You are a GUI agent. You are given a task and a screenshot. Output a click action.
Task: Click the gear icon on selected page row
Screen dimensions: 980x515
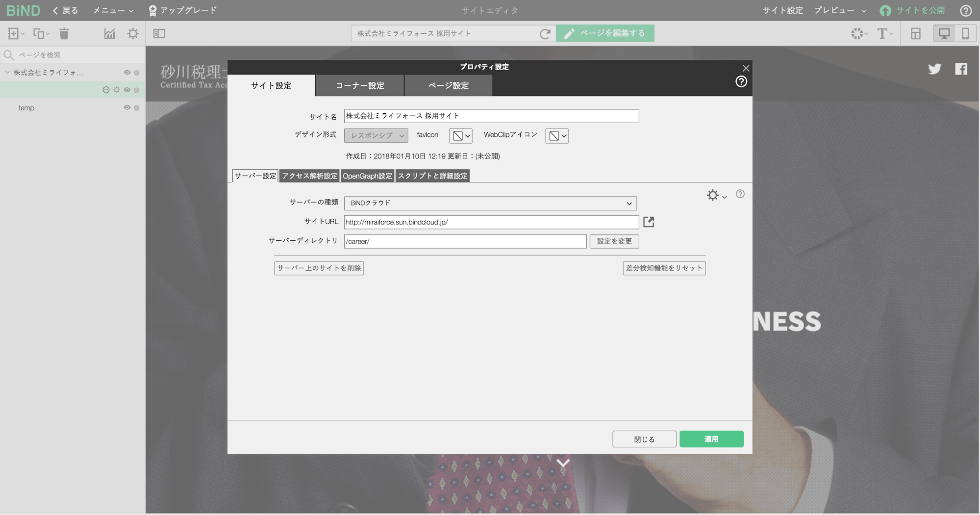click(x=116, y=90)
